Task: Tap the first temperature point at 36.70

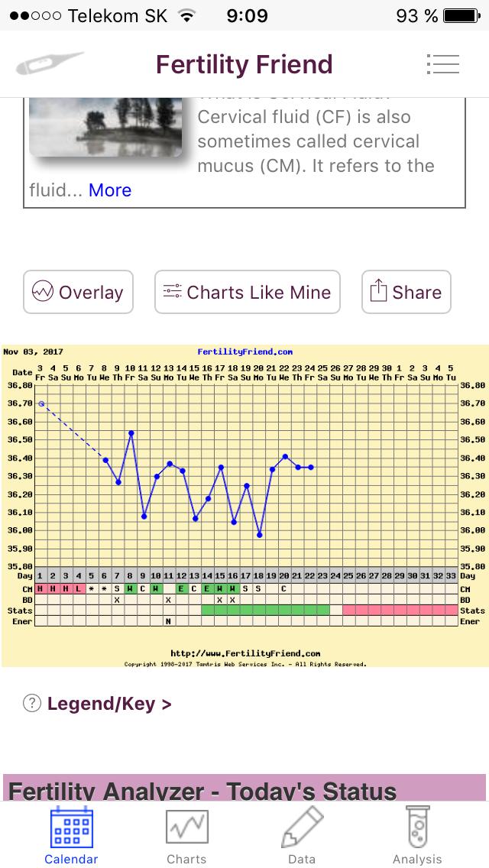Action: (41, 403)
